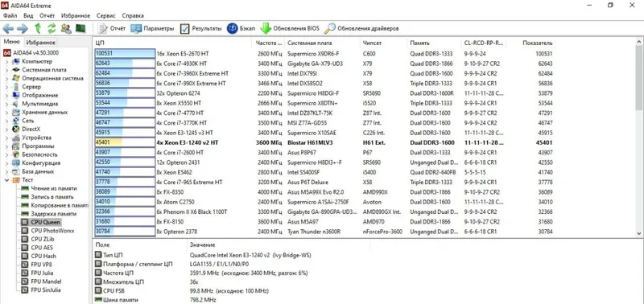The height and width of the screenshot is (304, 644).
Task: Select the CPU AES benchmark
Action: 37,248
